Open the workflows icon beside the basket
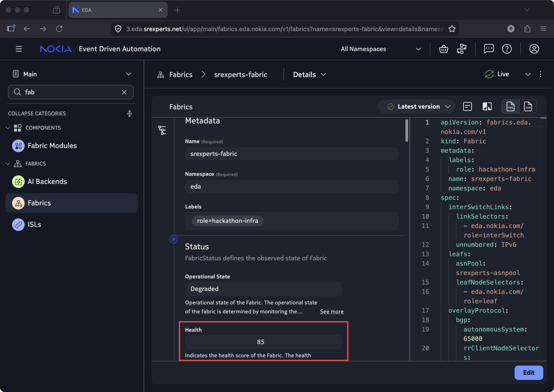Screen dimensions: 554x392 click(461, 49)
